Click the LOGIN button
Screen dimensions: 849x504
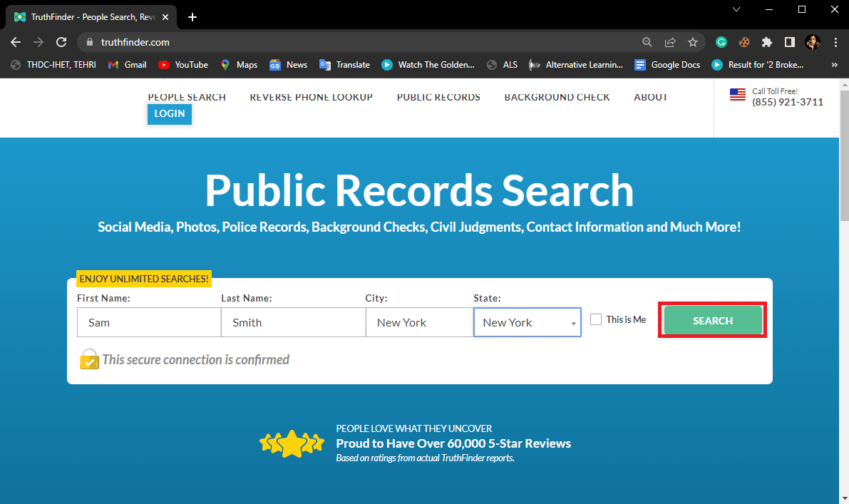[169, 113]
